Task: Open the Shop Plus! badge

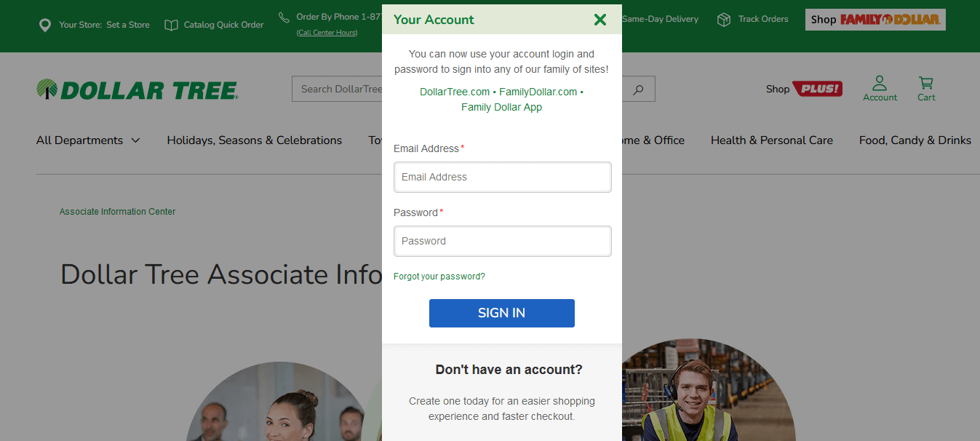Action: point(817,89)
